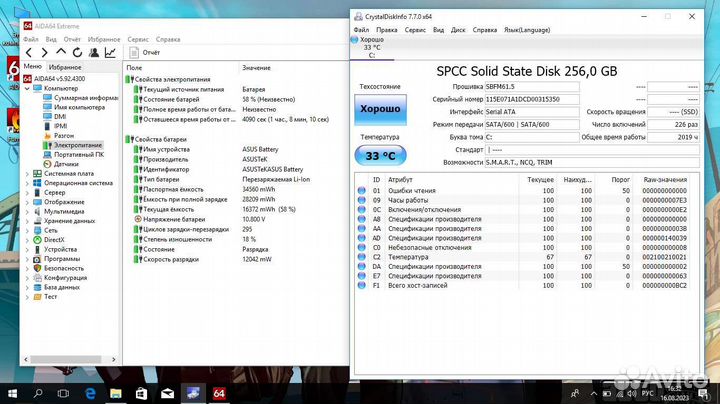Select the Датчики tree item
This screenshot has height=404, width=720.
61,164
